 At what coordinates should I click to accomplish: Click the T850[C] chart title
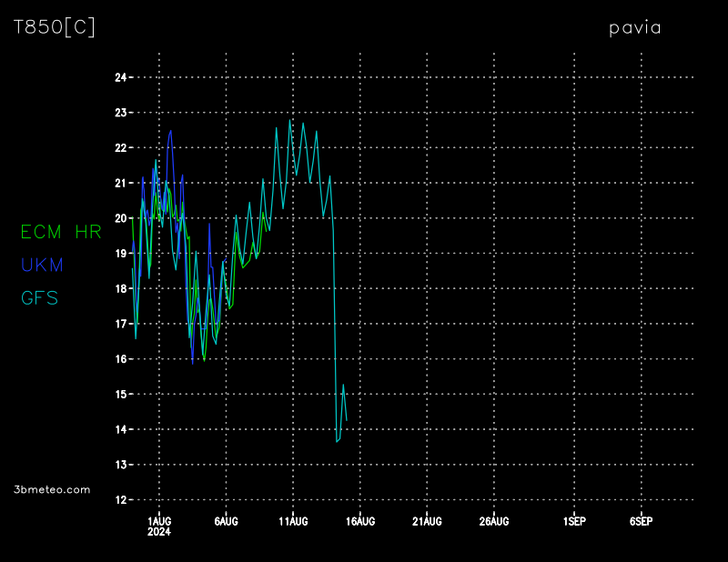point(54,27)
